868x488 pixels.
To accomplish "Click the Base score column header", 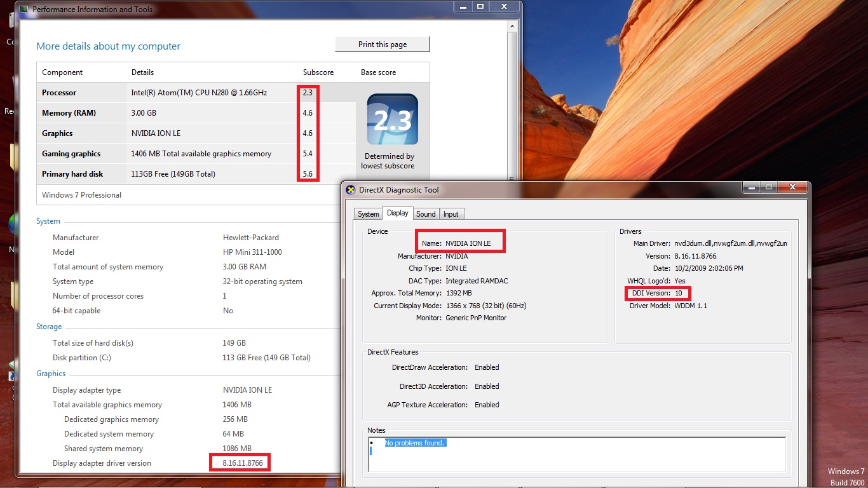I will [379, 72].
